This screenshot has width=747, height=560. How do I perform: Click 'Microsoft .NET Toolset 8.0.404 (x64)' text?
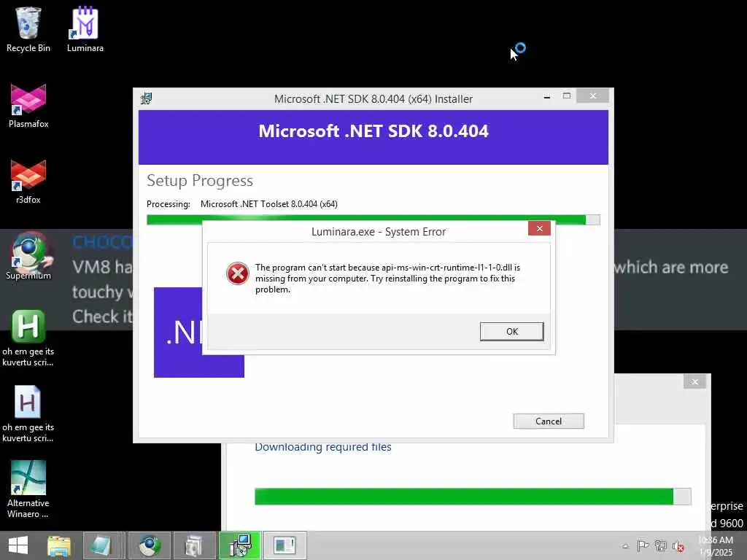pos(269,204)
